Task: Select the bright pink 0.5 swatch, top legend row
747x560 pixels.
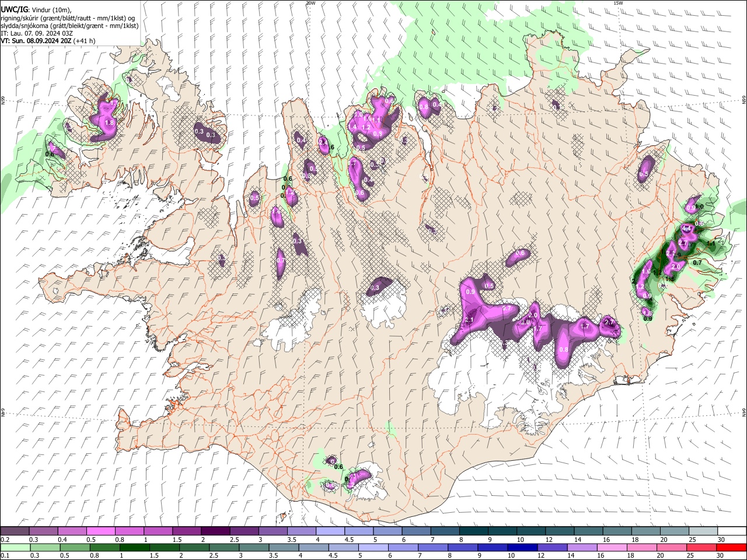Action: pos(101,531)
